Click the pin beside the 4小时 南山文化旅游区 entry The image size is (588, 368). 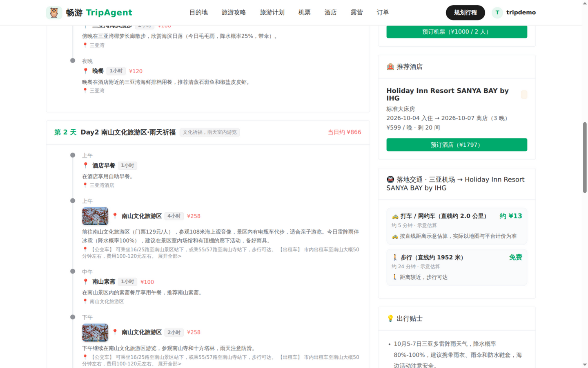tap(115, 216)
